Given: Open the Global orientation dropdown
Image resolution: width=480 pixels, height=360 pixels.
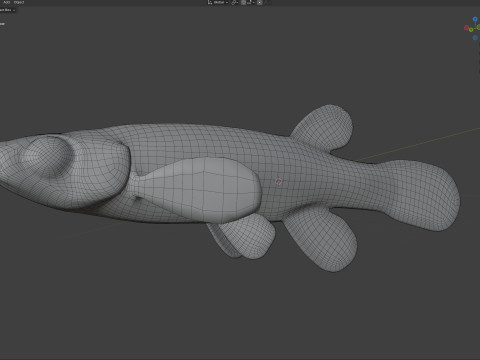Looking at the screenshot, I should 221,2.
